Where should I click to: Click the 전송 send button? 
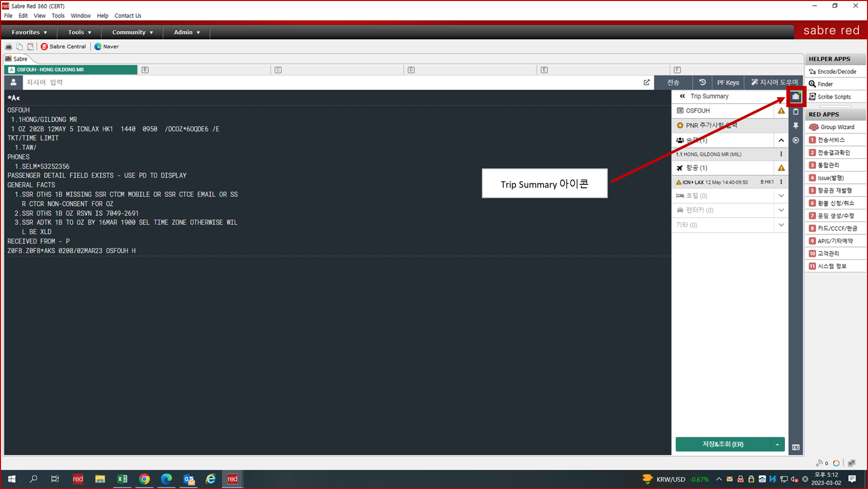[673, 82]
